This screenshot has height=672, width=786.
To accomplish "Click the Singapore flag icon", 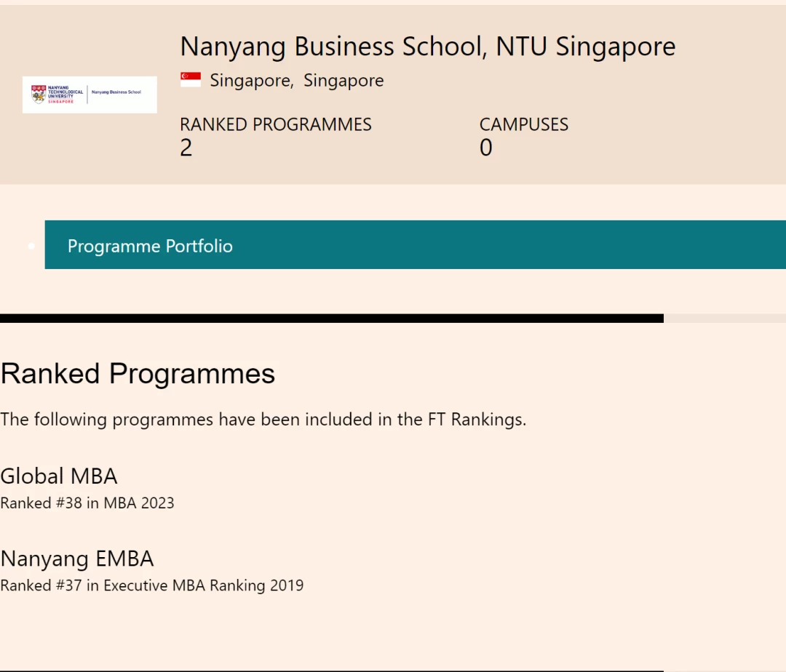I will (x=191, y=80).
